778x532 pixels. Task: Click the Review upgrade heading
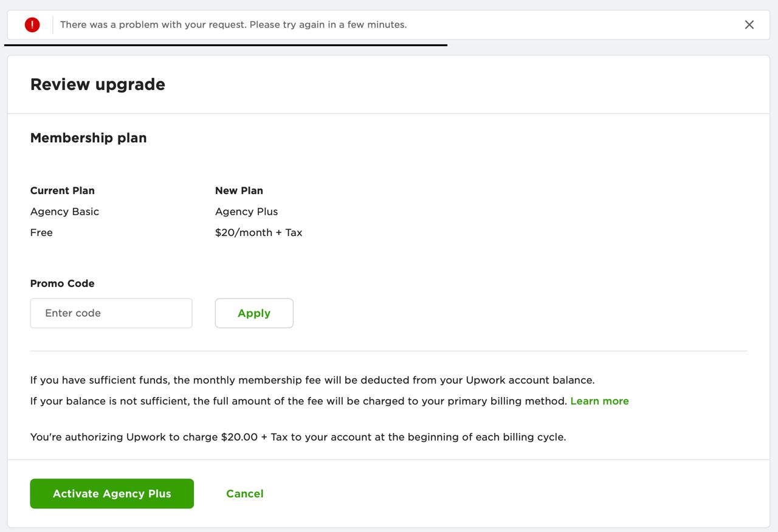pyautogui.click(x=98, y=85)
